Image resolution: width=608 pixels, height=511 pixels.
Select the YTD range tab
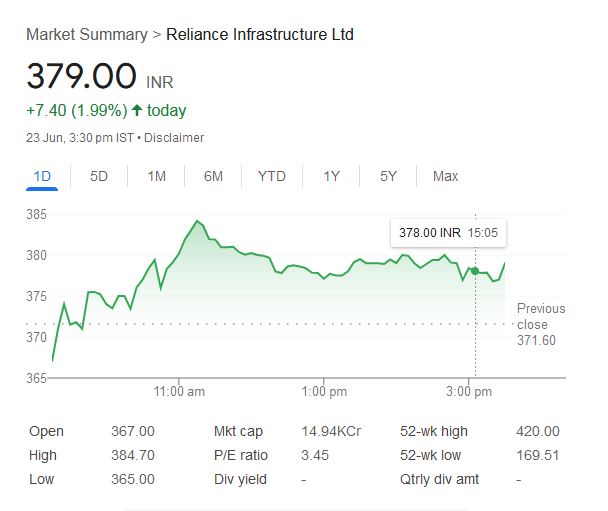[x=271, y=176]
